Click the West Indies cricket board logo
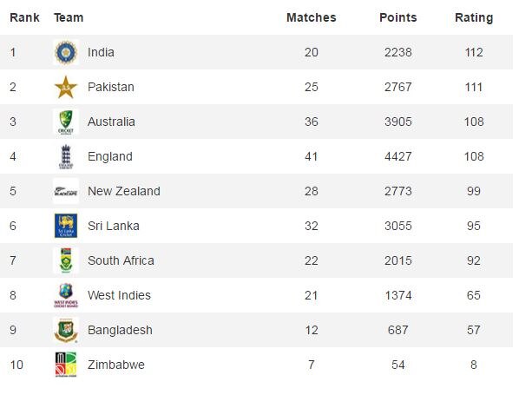The width and height of the screenshot is (532, 395). (66, 295)
